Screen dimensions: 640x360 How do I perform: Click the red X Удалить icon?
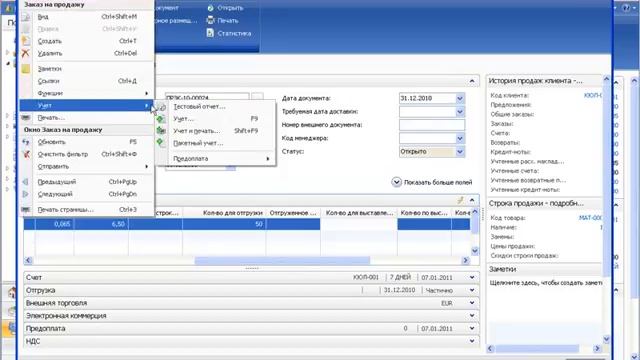coord(26,53)
